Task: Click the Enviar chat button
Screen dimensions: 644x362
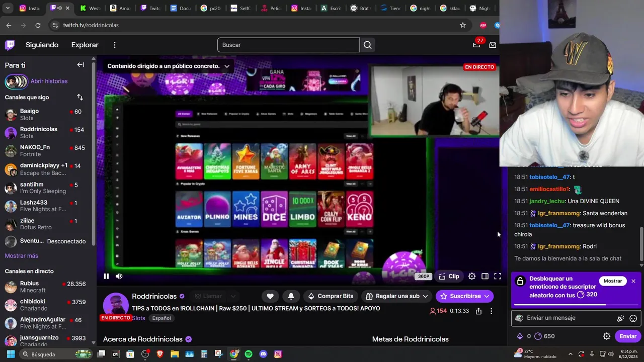Action: (x=628, y=336)
